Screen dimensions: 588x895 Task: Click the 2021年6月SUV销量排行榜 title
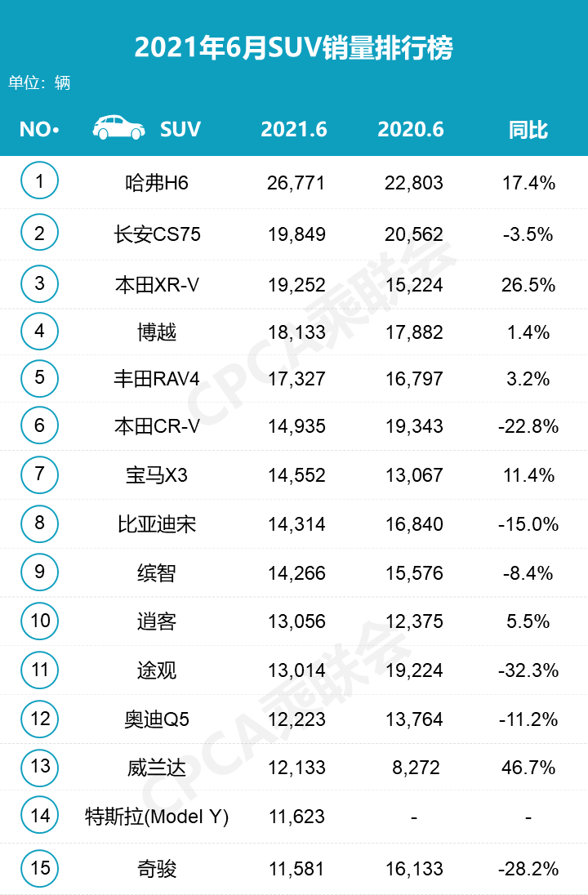(x=294, y=48)
